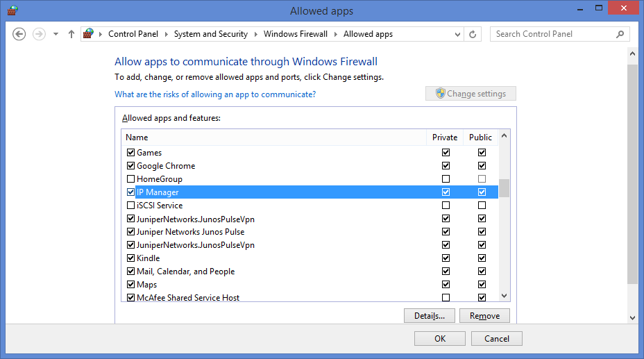Click the apps list scrollbar thumb
The width and height of the screenshot is (644, 359).
[504, 188]
